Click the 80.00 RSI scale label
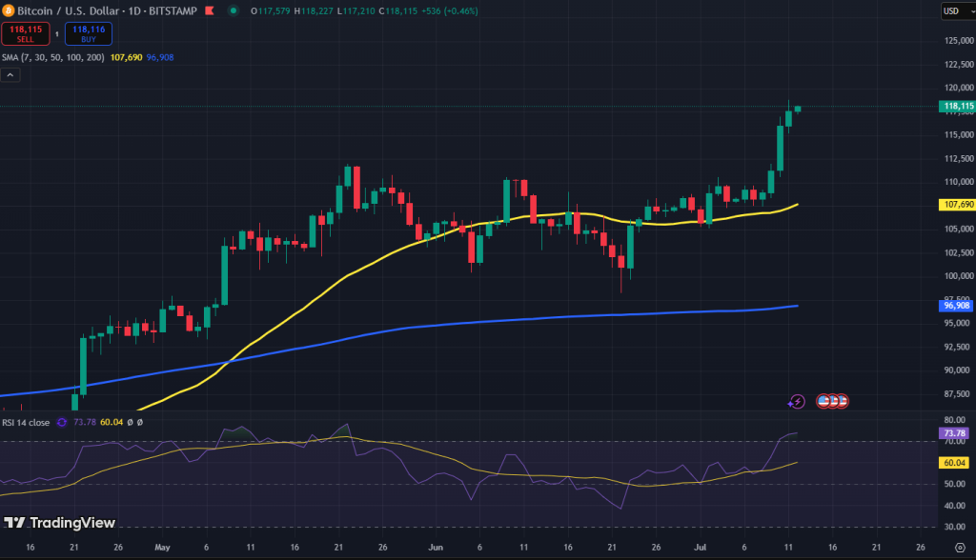 click(x=955, y=420)
